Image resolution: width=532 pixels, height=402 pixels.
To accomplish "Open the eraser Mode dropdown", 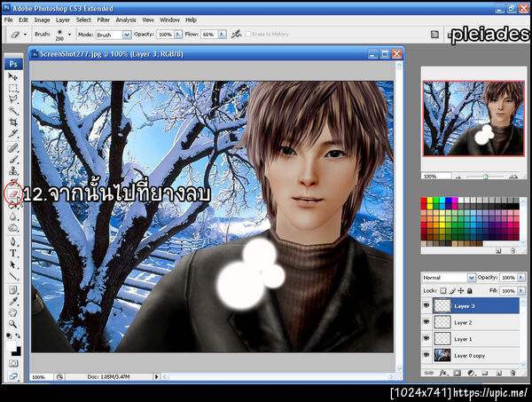I will click(127, 35).
